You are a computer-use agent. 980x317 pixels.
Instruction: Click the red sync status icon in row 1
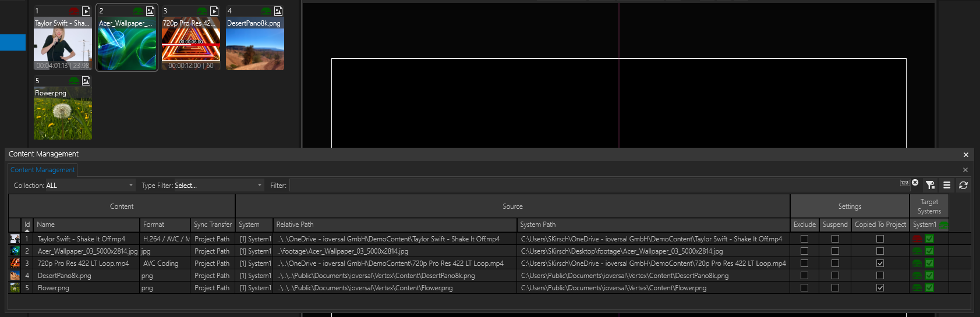[x=918, y=239]
